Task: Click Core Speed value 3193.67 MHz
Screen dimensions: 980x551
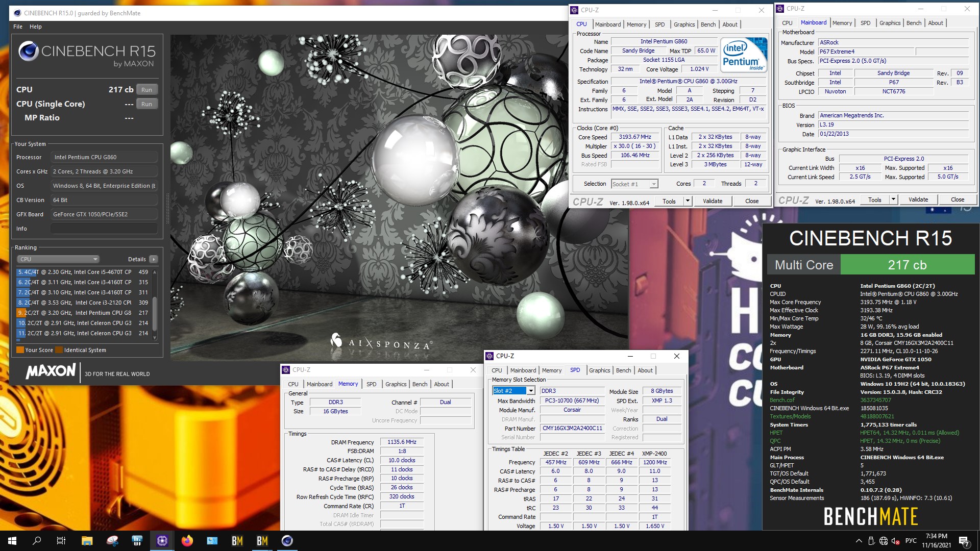Action: pyautogui.click(x=635, y=137)
